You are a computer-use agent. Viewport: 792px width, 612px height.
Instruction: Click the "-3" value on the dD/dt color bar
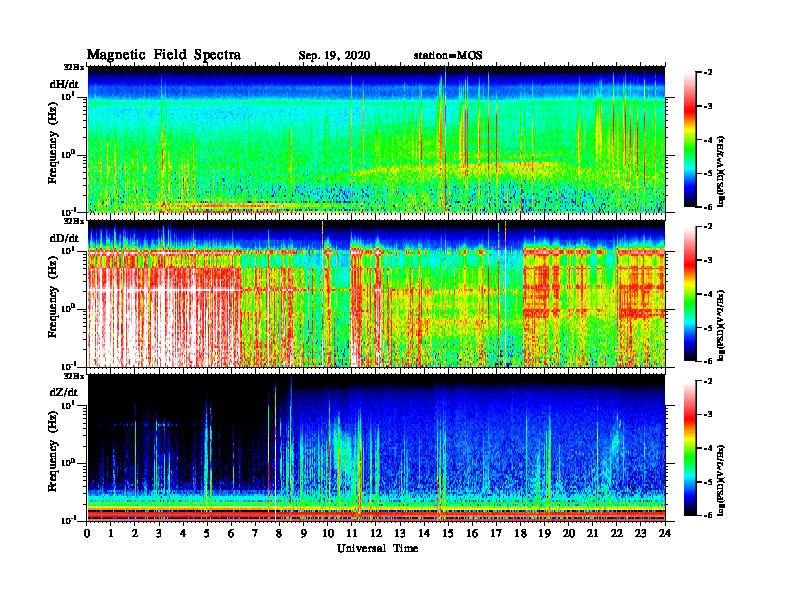click(x=707, y=260)
